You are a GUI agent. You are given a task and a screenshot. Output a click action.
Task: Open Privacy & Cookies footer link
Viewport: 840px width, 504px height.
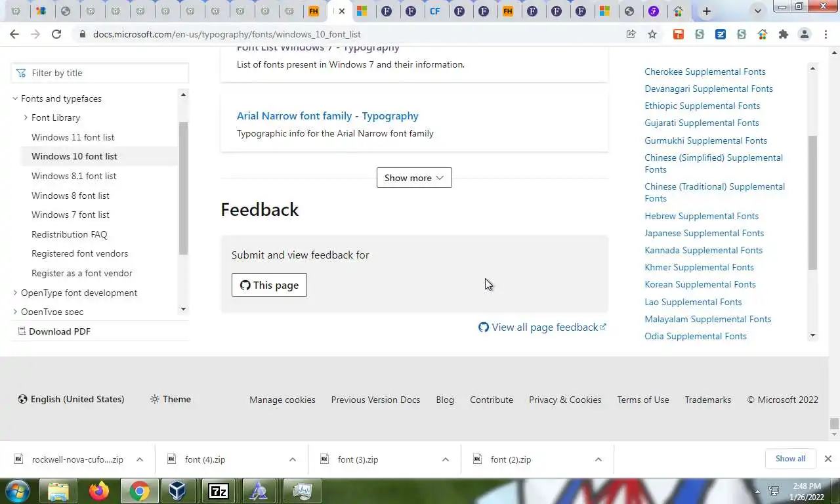(565, 400)
